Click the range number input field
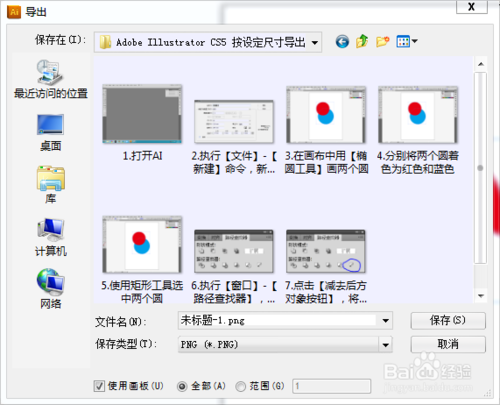 (332, 386)
